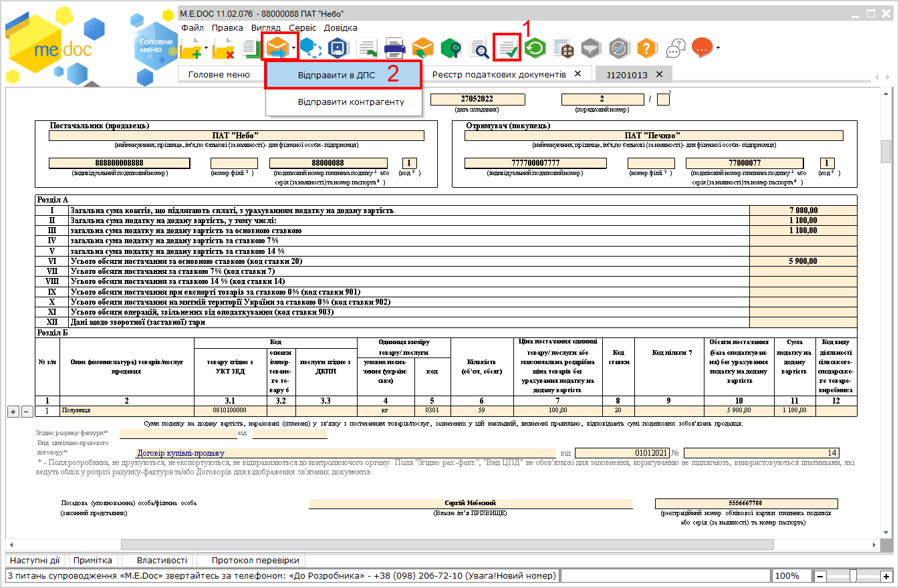
Task: Click the orange question mark help icon
Action: pyautogui.click(x=647, y=48)
